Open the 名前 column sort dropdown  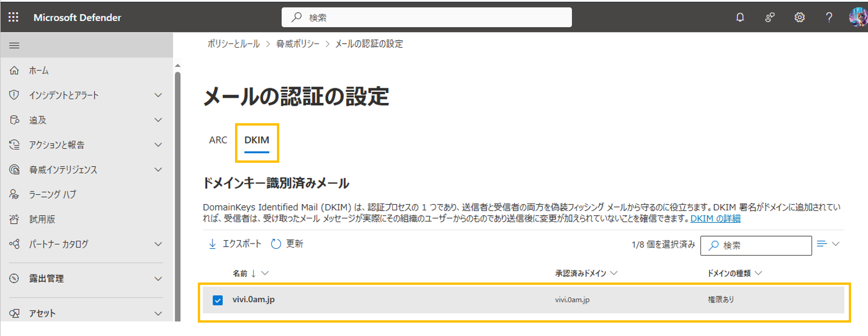pos(265,273)
